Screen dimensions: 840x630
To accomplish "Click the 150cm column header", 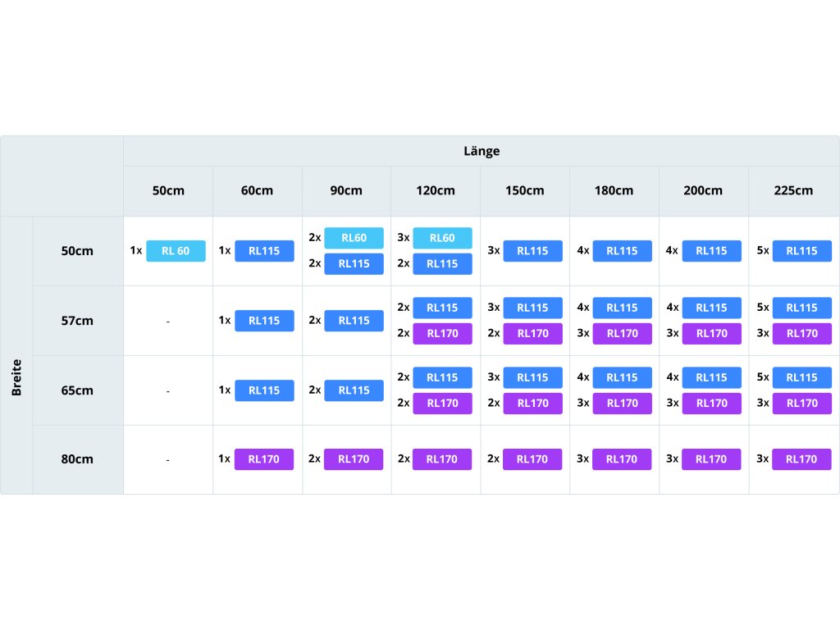I will (x=525, y=190).
